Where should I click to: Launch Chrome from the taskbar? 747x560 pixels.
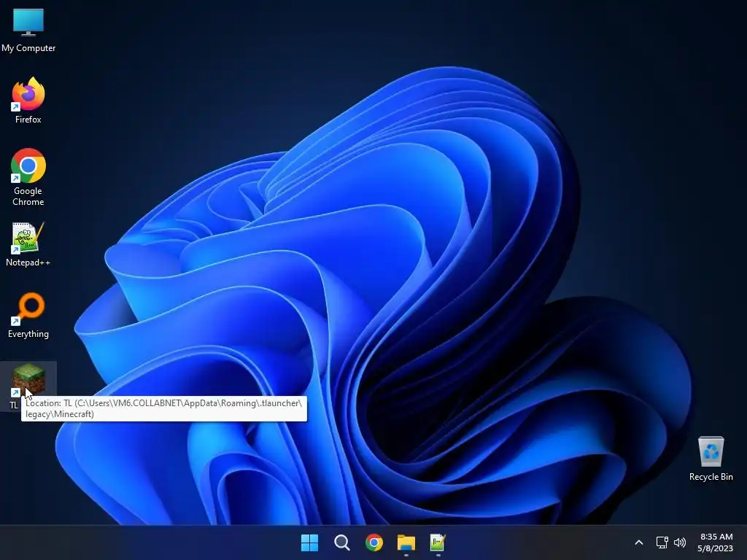coord(374,542)
